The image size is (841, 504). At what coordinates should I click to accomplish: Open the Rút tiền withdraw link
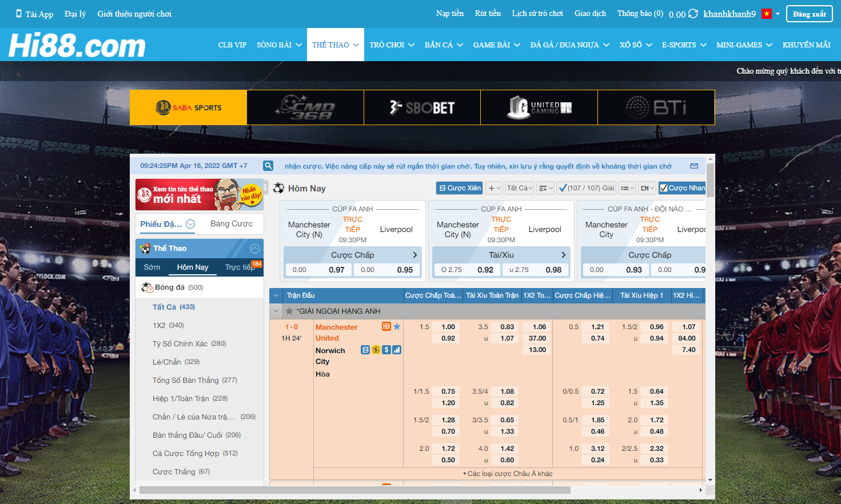coord(488,13)
